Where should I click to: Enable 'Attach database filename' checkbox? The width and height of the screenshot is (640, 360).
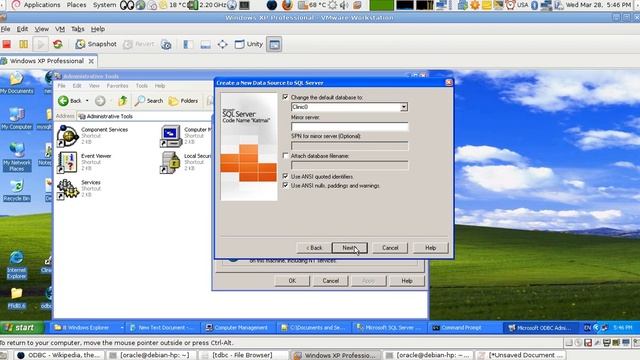point(285,156)
